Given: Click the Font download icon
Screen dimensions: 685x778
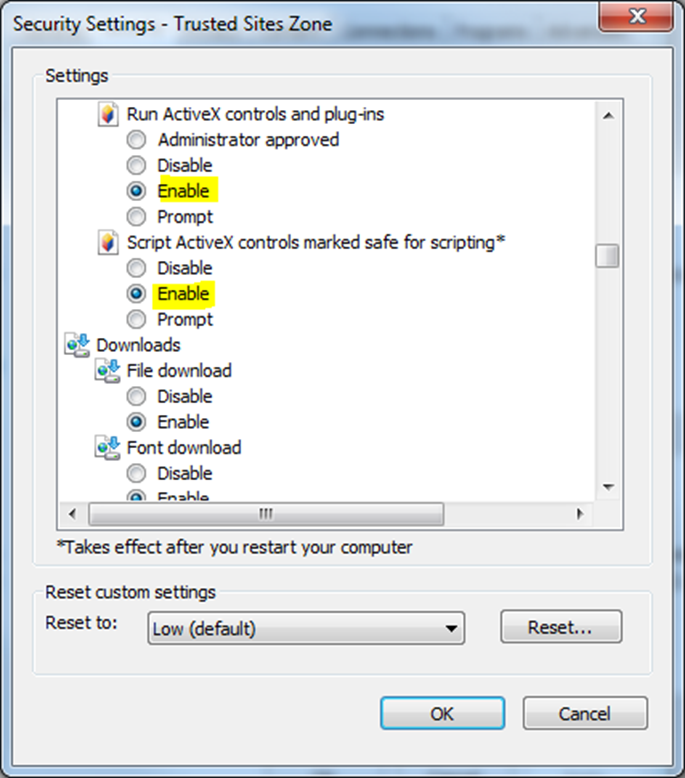Looking at the screenshot, I should coord(107,447).
